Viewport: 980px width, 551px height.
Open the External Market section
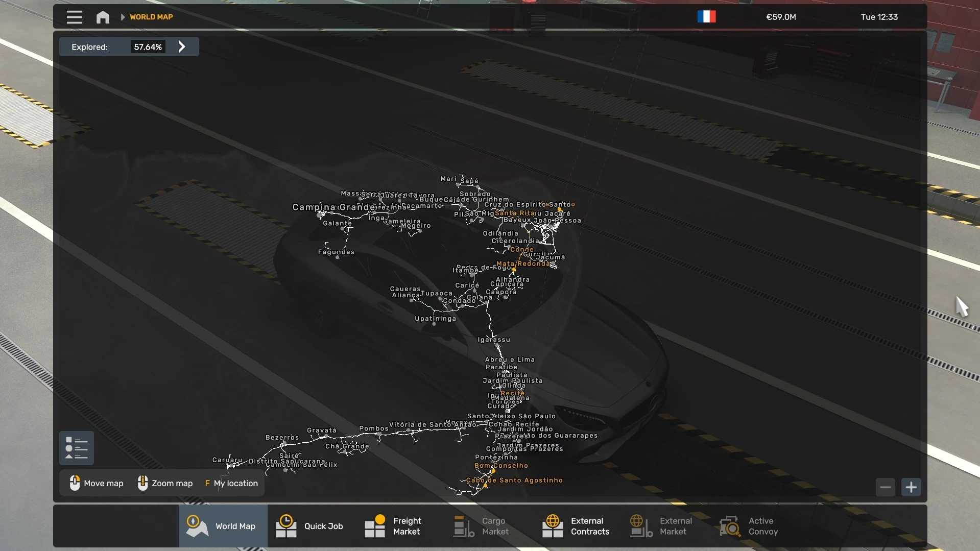tap(661, 526)
